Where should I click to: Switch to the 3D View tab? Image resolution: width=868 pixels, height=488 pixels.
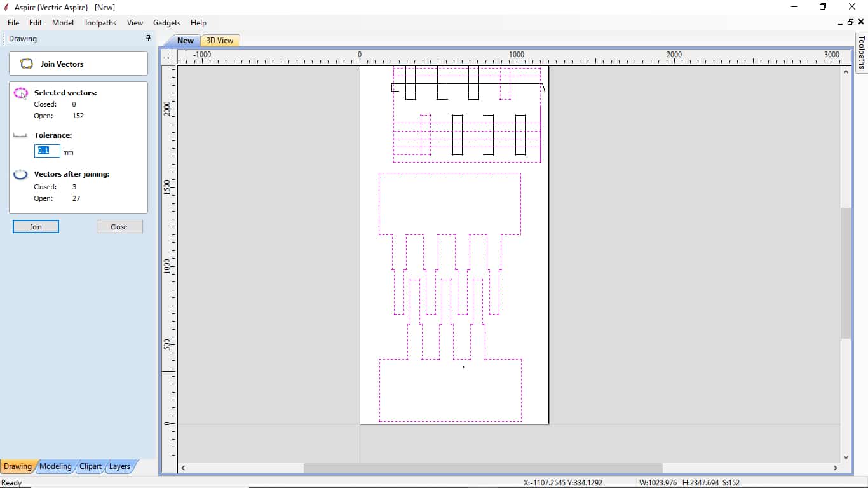[220, 41]
